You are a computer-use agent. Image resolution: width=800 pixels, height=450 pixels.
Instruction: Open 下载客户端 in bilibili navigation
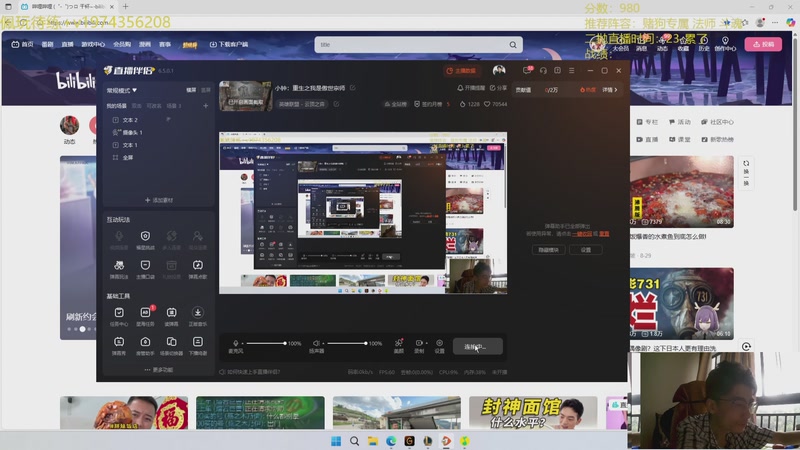pyautogui.click(x=229, y=44)
